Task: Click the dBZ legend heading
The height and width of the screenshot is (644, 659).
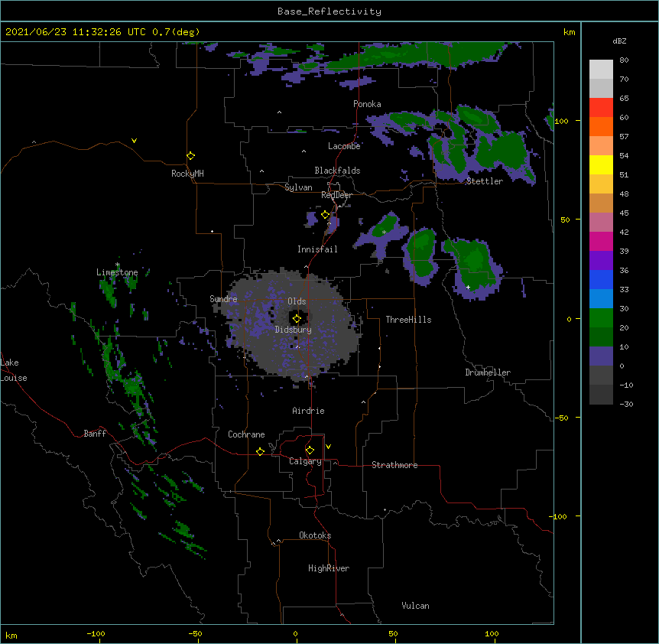Action: [x=619, y=41]
